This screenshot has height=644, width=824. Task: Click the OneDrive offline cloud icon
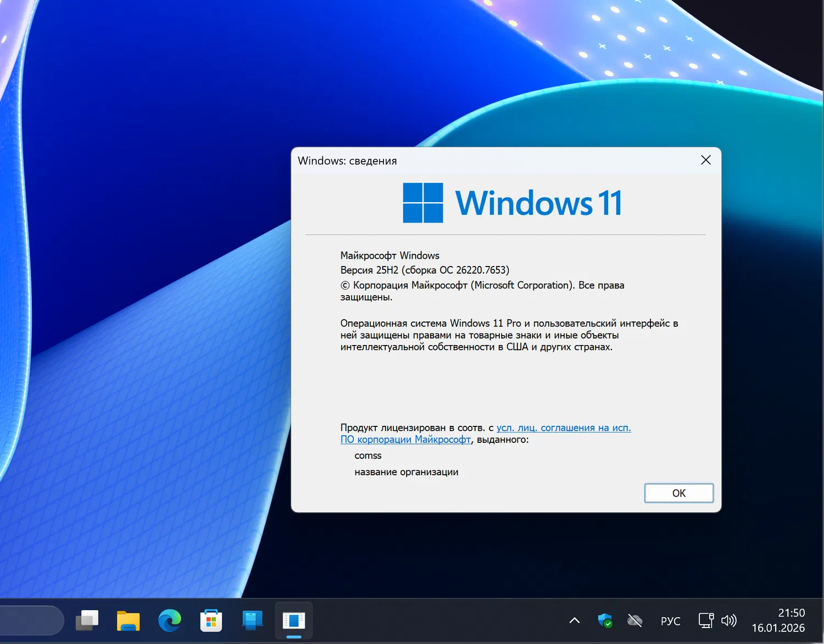coord(634,620)
